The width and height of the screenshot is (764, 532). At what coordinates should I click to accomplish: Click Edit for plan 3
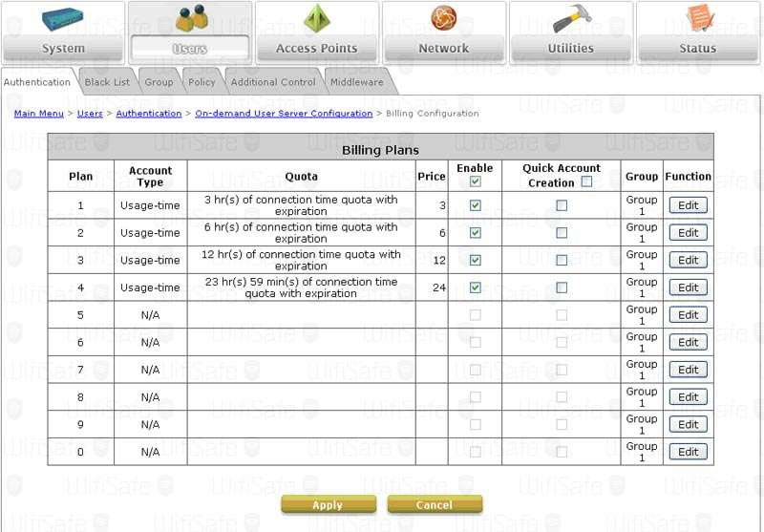[688, 260]
